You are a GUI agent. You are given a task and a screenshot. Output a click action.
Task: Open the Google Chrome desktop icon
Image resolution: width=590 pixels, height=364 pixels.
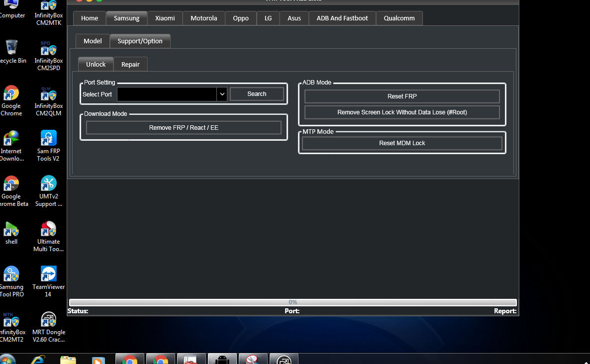[x=11, y=101]
